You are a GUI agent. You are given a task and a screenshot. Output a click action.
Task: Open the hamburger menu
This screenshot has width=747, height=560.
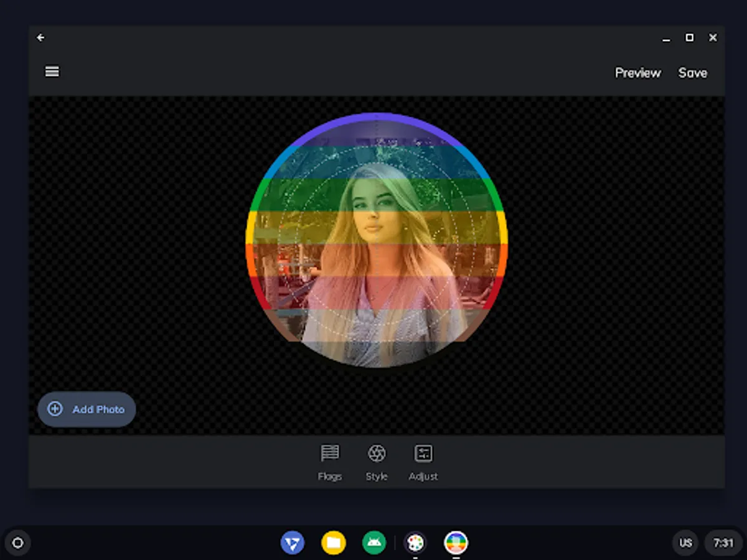tap(52, 72)
